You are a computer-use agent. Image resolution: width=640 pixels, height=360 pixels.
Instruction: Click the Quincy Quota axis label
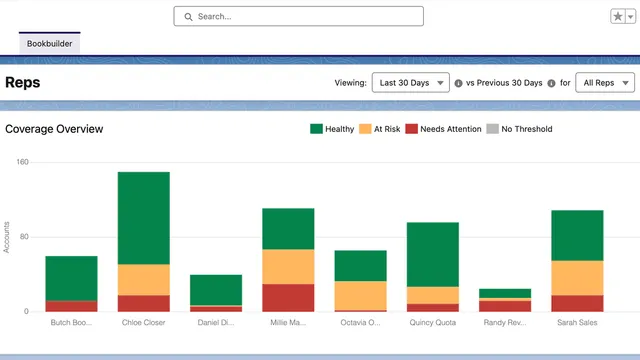433,322
